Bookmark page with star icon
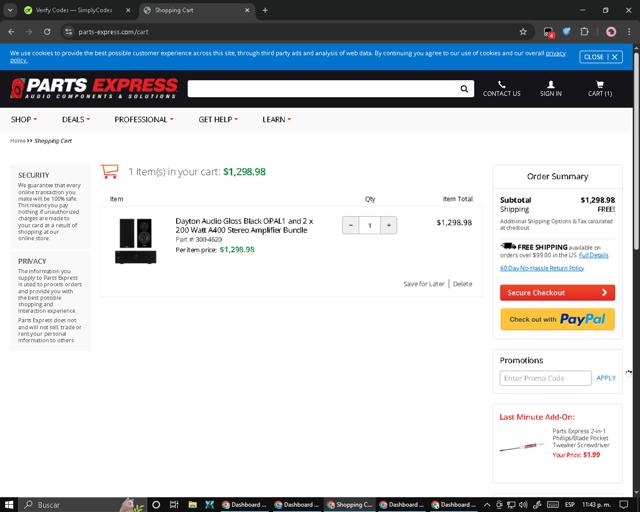Image resolution: width=640 pixels, height=512 pixels. 523,32
